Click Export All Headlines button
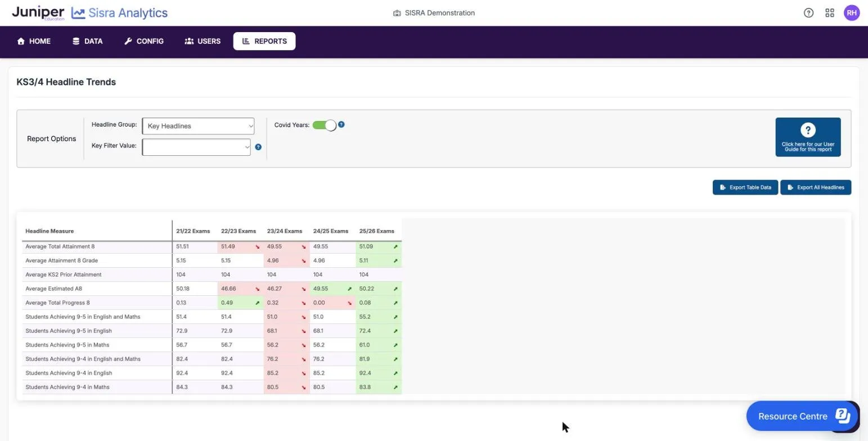The height and width of the screenshot is (441, 868). click(816, 187)
